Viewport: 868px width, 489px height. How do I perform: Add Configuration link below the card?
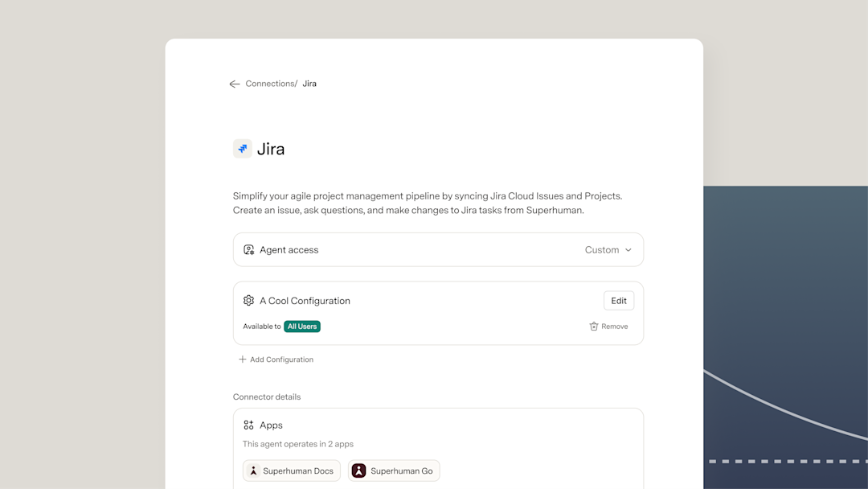(x=276, y=360)
